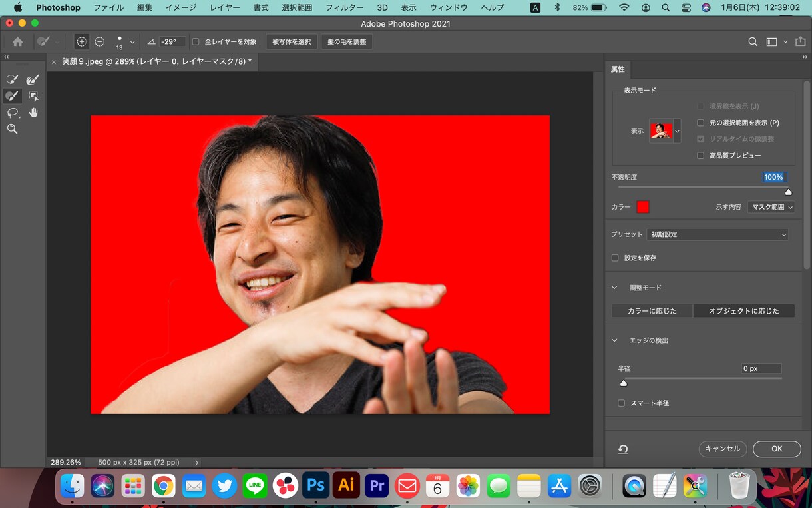Image resolution: width=812 pixels, height=508 pixels.
Task: Open the プリセット 初期設定 dropdown
Action: tap(717, 234)
